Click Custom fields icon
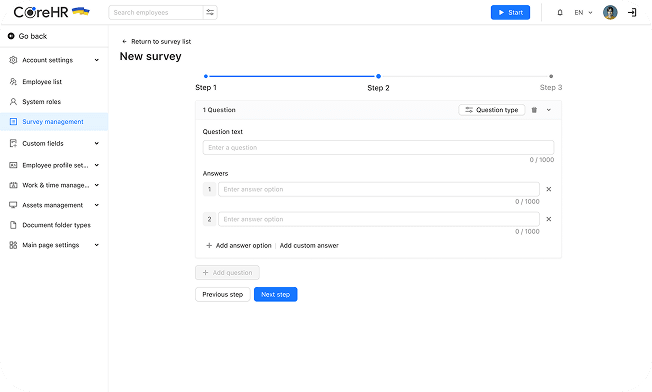Screen dimensions: 652x392 13,143
